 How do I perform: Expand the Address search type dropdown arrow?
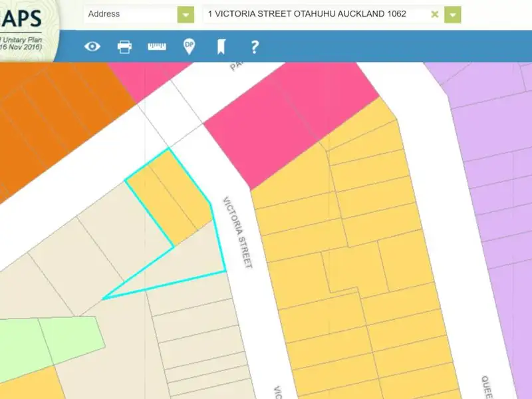click(186, 14)
